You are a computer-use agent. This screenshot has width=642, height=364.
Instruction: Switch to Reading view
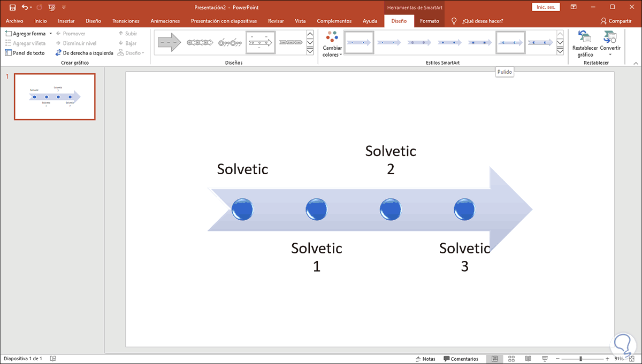point(528,359)
